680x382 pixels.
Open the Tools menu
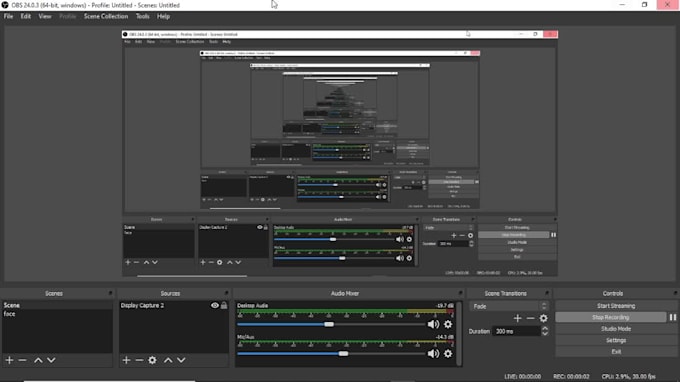142,16
